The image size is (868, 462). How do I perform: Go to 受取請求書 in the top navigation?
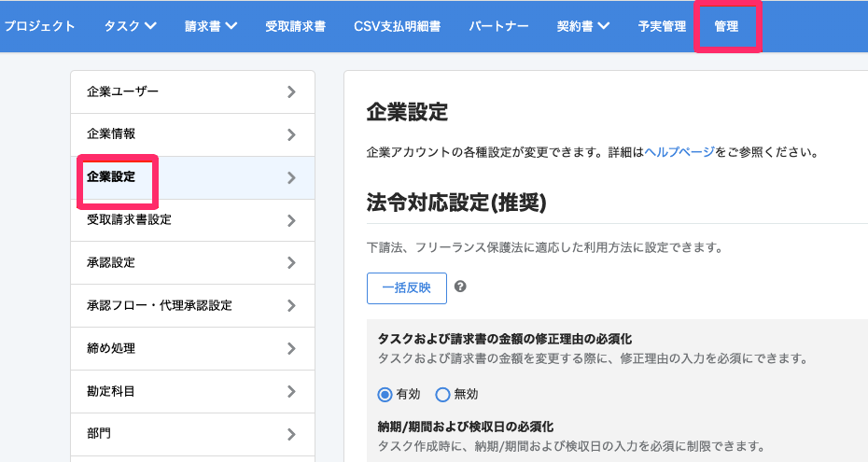[295, 26]
